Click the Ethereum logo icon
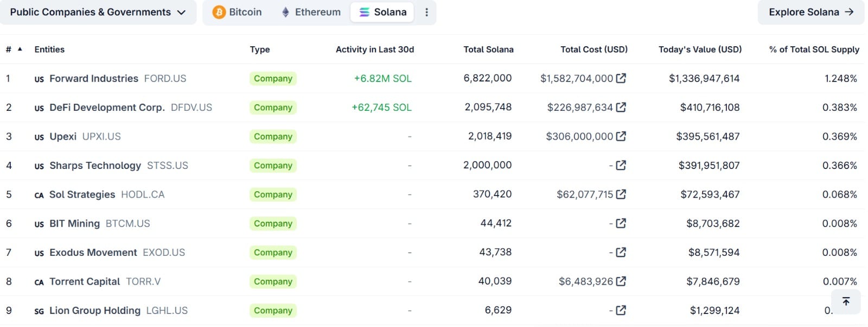The width and height of the screenshot is (868, 327). [x=285, y=12]
